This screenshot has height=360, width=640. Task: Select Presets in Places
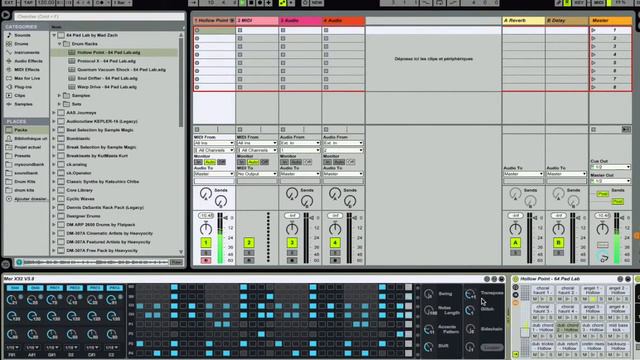[x=22, y=156]
